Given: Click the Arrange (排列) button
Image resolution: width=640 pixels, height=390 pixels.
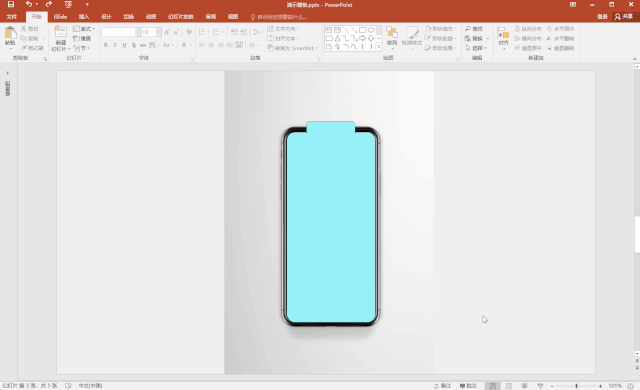Looking at the screenshot, I should coord(392,37).
